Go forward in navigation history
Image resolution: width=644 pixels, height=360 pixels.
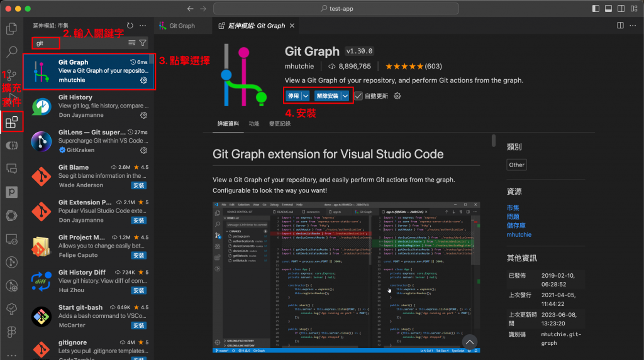tap(203, 9)
